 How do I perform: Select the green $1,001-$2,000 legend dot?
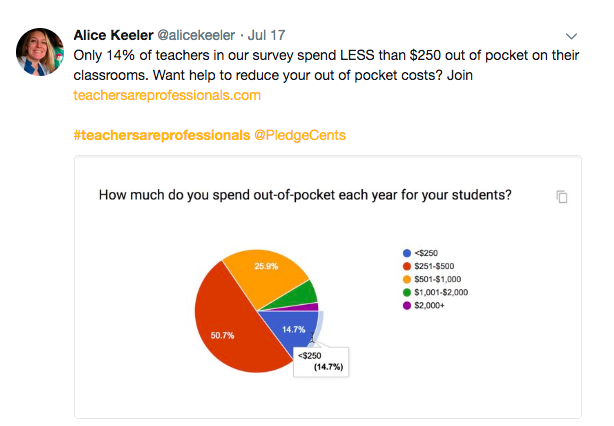tap(407, 292)
